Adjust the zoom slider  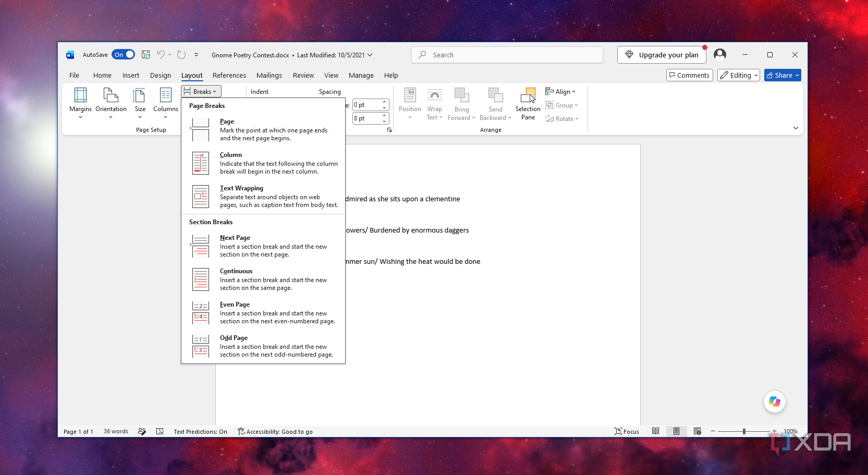point(743,431)
